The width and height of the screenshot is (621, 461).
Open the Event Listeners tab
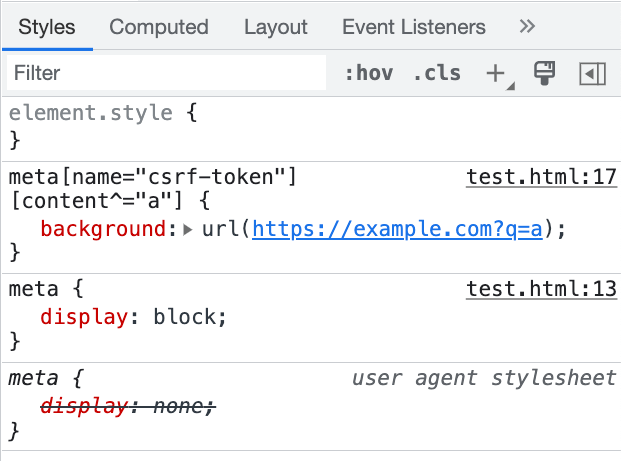point(414,27)
